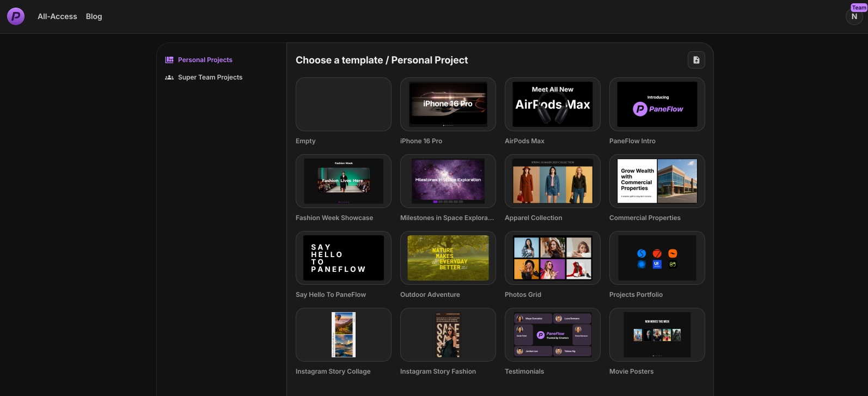Click the 'Instagram Story Fashion' caption
Viewport: 868px width, 396px height.
(x=438, y=371)
